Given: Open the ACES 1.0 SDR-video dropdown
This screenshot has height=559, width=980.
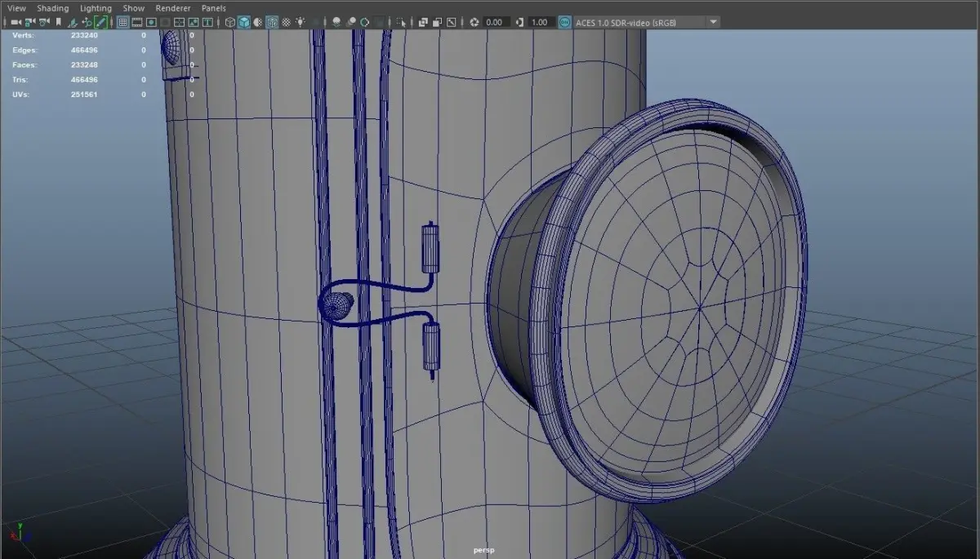Looking at the screenshot, I should click(x=647, y=22).
